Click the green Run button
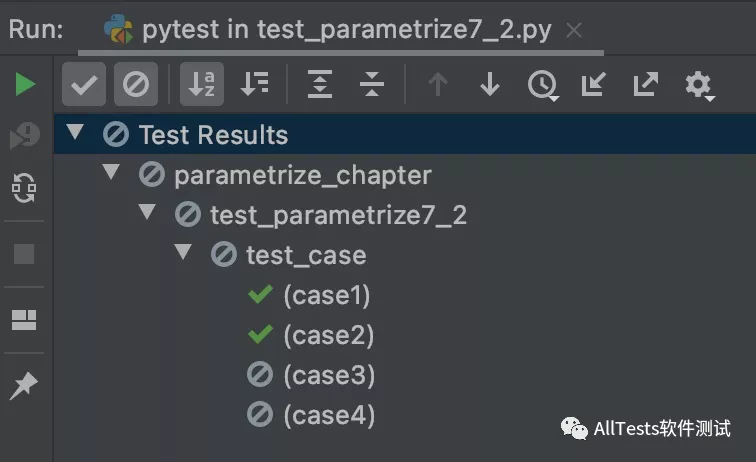This screenshot has width=756, height=462. pos(25,84)
